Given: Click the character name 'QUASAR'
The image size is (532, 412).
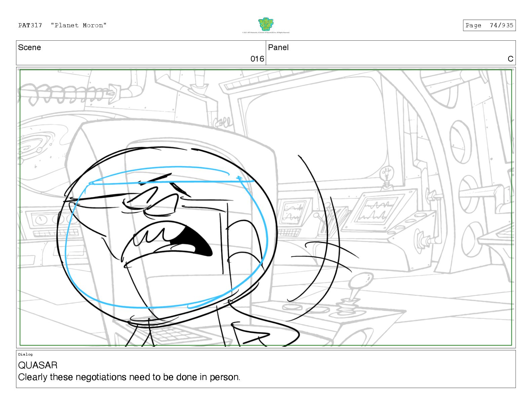Looking at the screenshot, I should (x=38, y=365).
